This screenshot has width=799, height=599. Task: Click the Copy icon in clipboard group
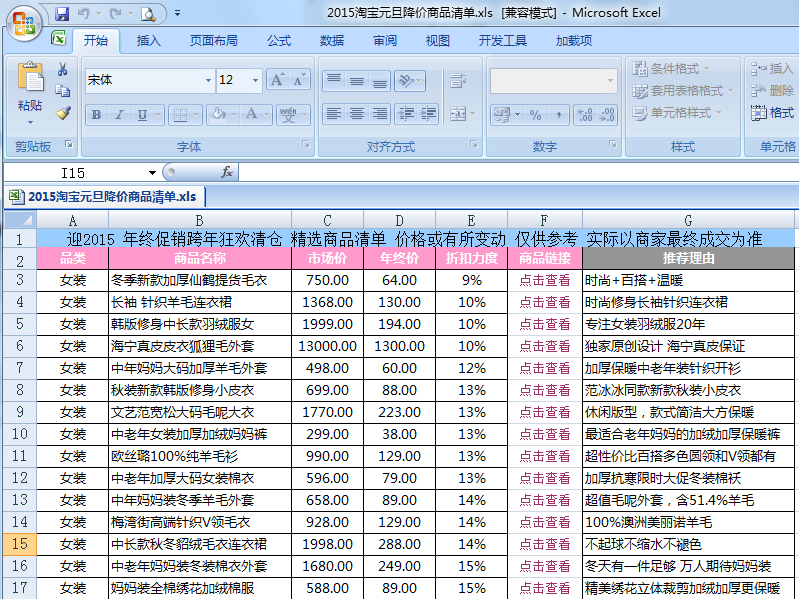click(x=62, y=92)
